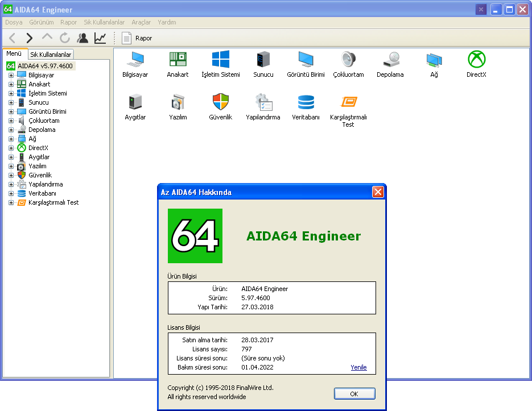
Task: Open the Görünüm menu
Action: (42, 22)
